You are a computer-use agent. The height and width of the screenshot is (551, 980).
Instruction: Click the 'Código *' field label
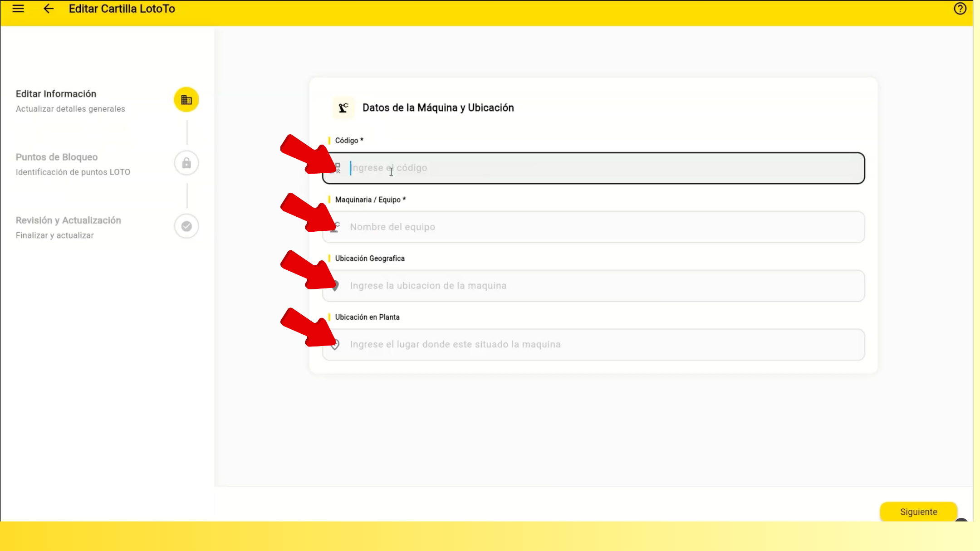tap(349, 141)
